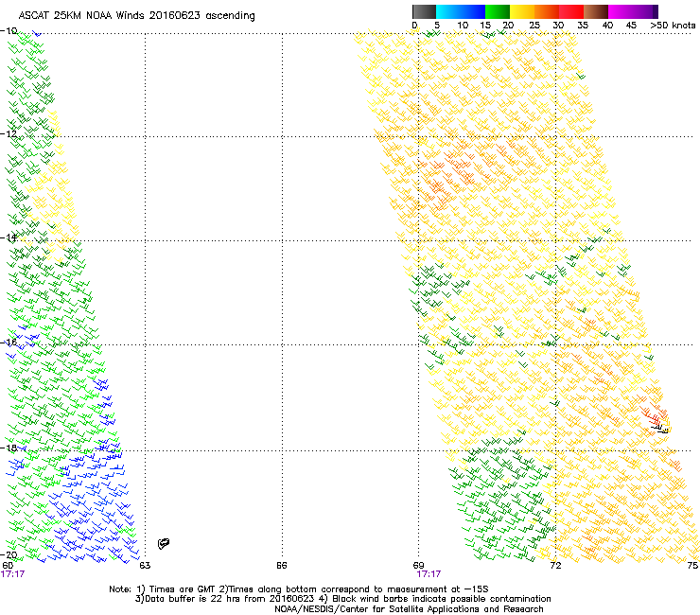This screenshot has height=615, width=700.
Task: Click the 'NOAA/NESDIS/Center for Satellite Applications and Research' credit
Action: coord(409,609)
